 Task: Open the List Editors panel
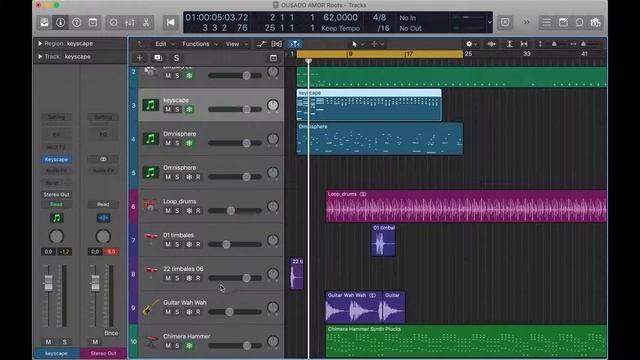click(547, 22)
